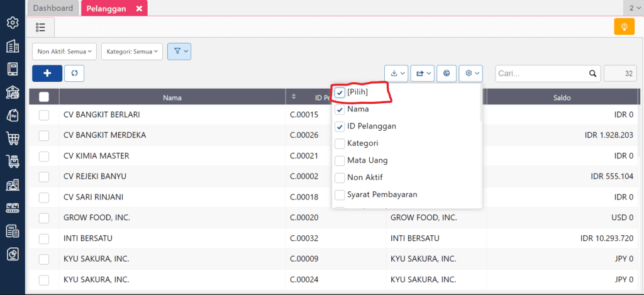Click the refresh list icon
This screenshot has height=295, width=644.
coord(74,73)
